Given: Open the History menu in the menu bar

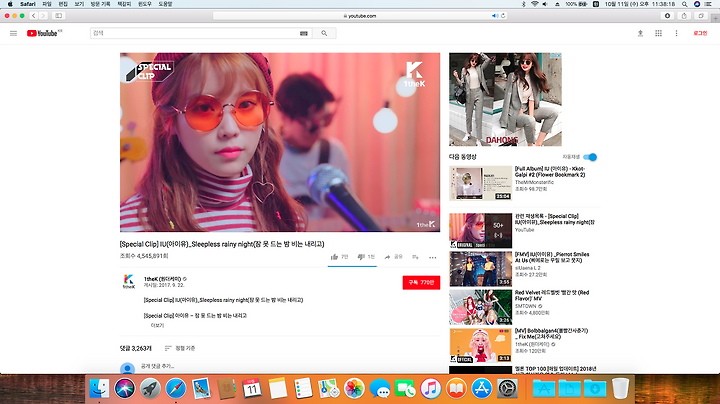Looking at the screenshot, I should pyautogui.click(x=100, y=4).
